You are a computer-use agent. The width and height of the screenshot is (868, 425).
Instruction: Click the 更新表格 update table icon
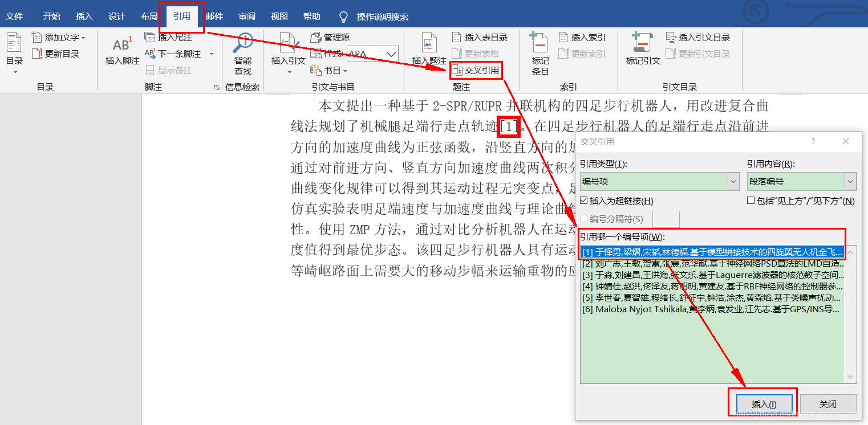pos(457,54)
